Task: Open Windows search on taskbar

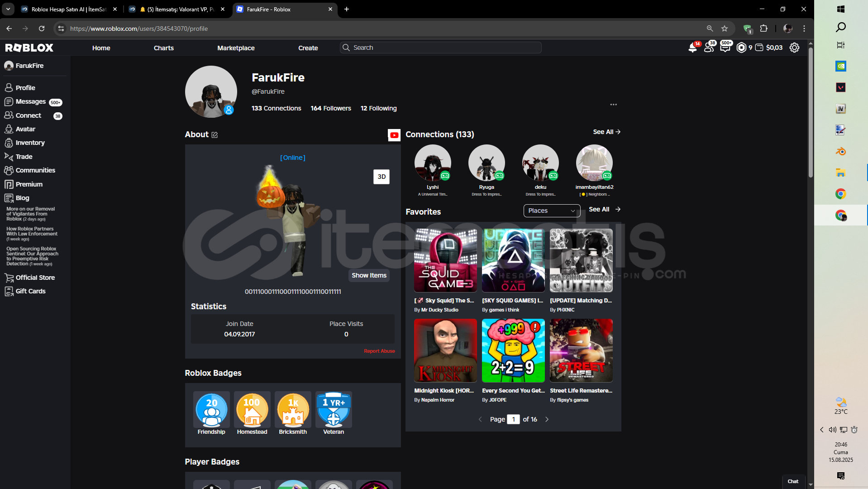Action: pos(841,27)
